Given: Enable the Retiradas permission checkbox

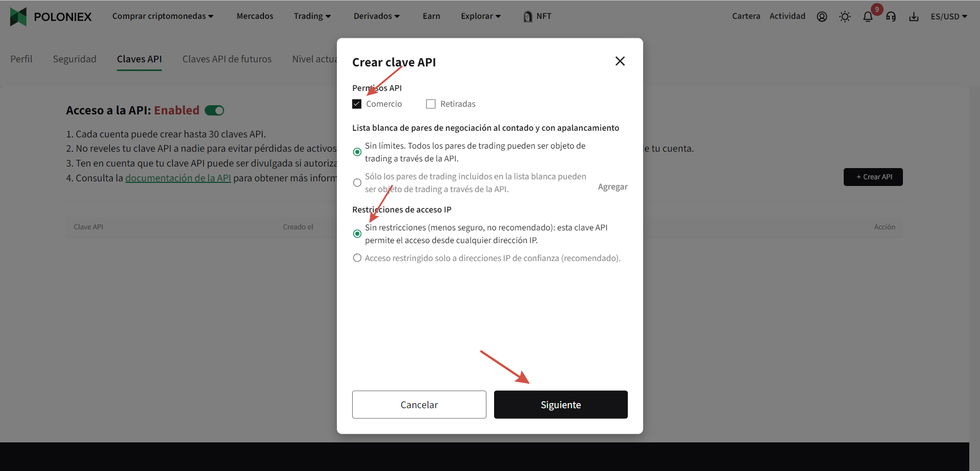Looking at the screenshot, I should pyautogui.click(x=431, y=104).
